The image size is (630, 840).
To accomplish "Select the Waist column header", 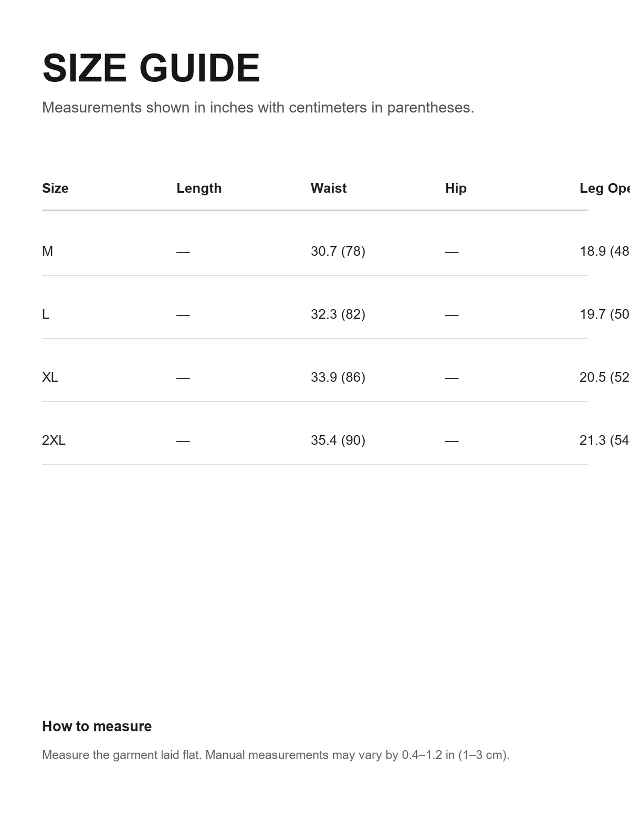I will (x=329, y=188).
